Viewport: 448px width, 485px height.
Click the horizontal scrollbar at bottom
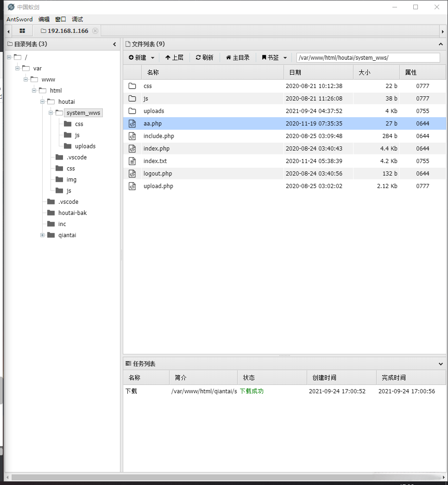(x=226, y=477)
